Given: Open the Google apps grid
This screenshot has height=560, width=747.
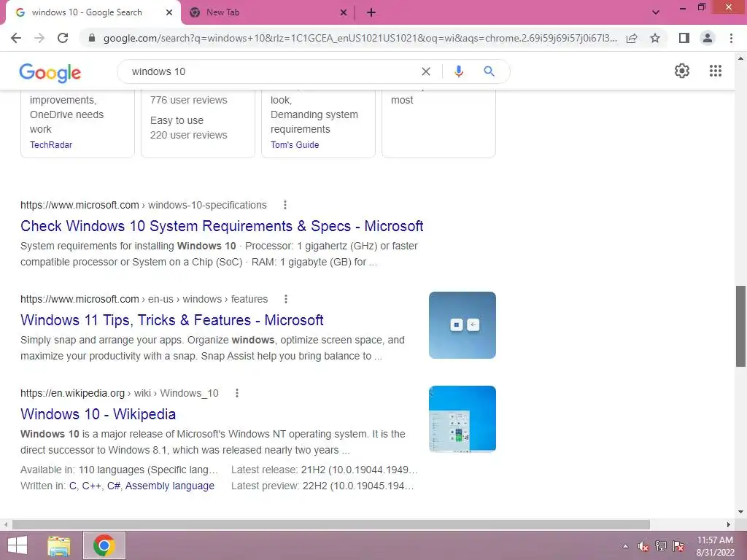Looking at the screenshot, I should tap(716, 71).
